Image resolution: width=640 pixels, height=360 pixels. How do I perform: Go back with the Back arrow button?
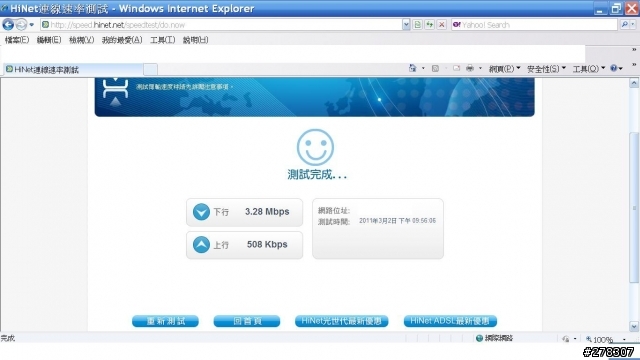tap(8, 25)
